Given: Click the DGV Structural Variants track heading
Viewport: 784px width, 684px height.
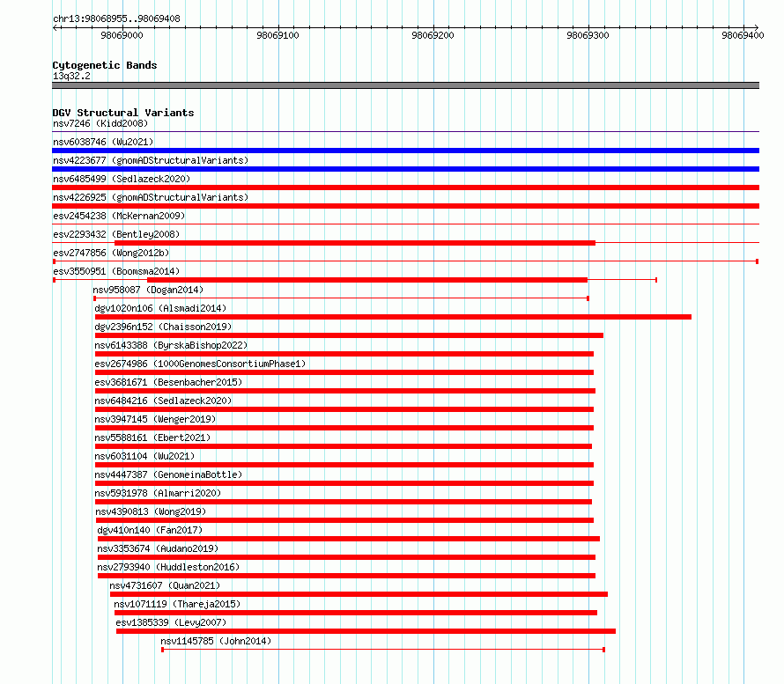Looking at the screenshot, I should coord(123,113).
